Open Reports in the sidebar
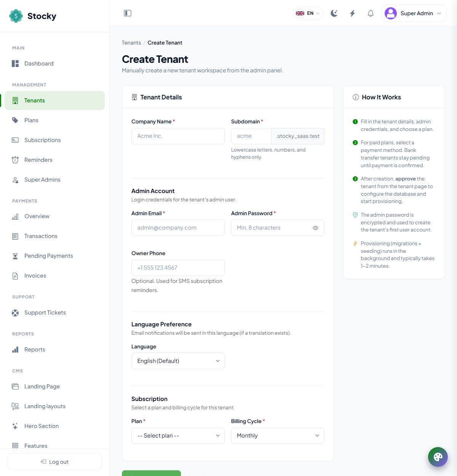Viewport: 457px width, 476px height. (54, 350)
